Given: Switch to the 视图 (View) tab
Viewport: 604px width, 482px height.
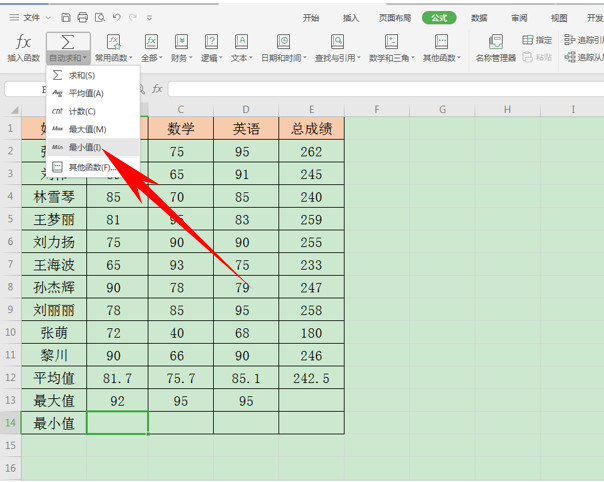Looking at the screenshot, I should coord(559,18).
